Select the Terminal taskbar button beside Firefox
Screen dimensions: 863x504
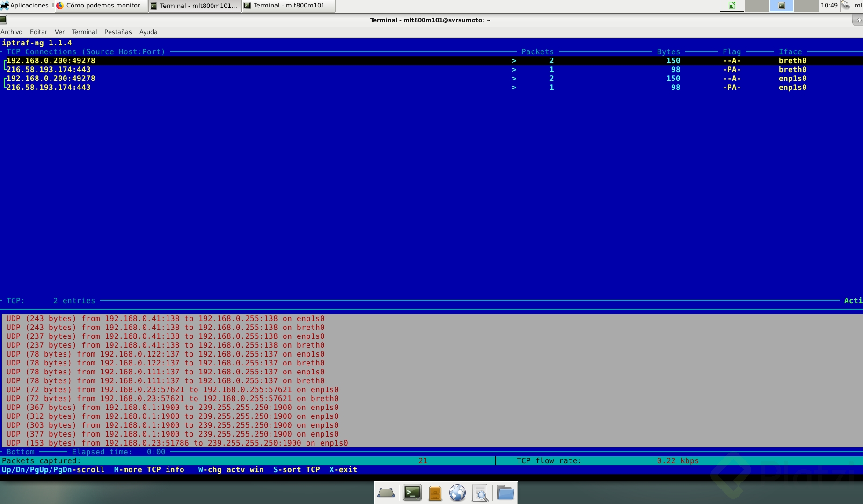195,6
